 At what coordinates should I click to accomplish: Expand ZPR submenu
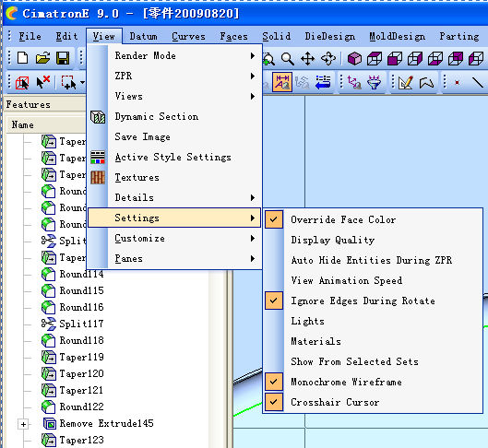click(174, 76)
